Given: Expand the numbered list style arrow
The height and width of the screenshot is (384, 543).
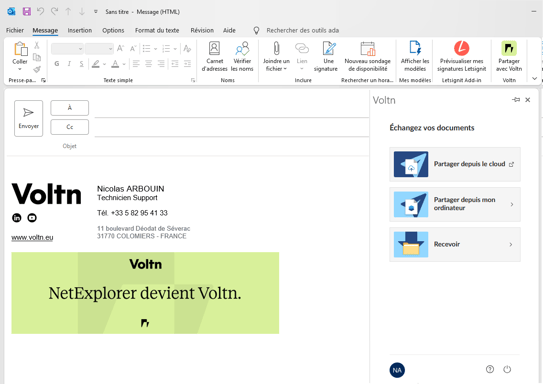Looking at the screenshot, I should click(x=175, y=49).
